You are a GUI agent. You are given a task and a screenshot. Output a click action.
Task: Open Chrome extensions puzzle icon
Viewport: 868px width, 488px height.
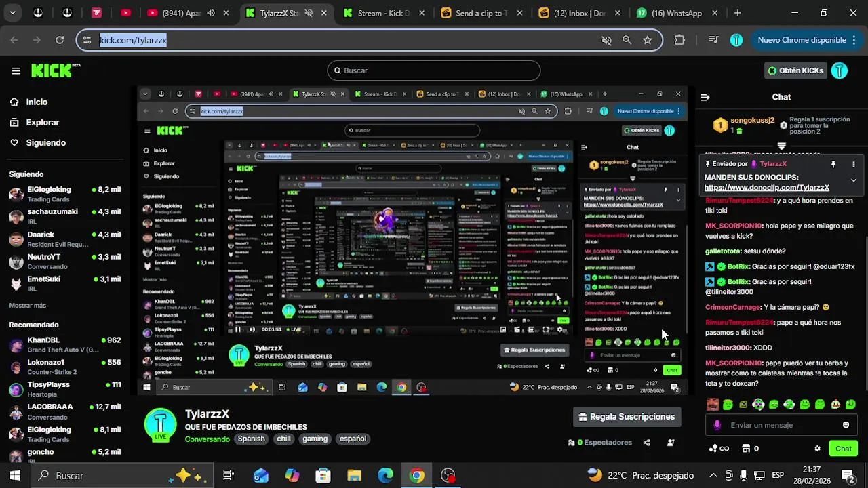point(679,40)
